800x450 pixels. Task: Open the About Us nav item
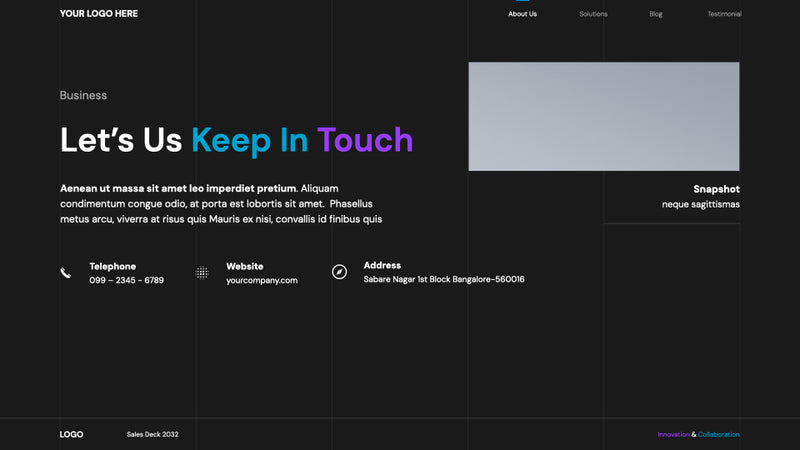pyautogui.click(x=522, y=14)
